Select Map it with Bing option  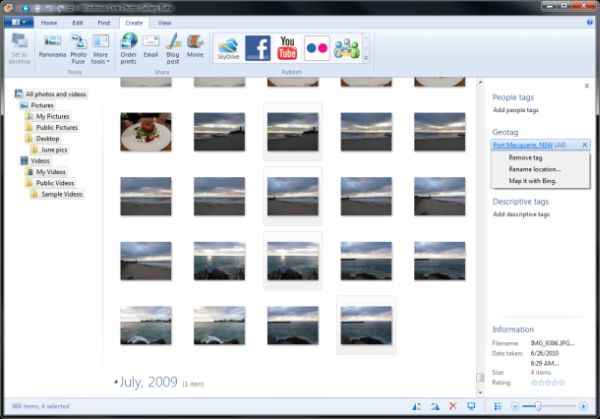(x=532, y=181)
